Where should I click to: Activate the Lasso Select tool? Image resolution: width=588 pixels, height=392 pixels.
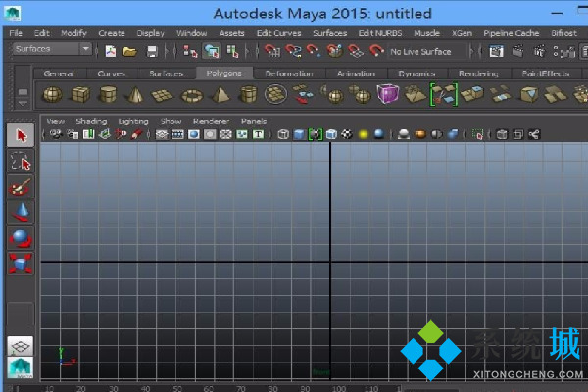(21, 161)
